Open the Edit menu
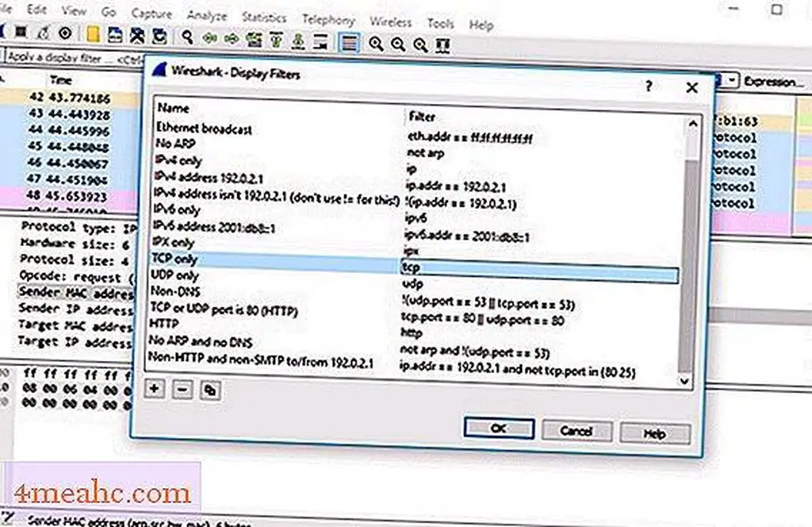The height and width of the screenshot is (527, 812). [36, 10]
